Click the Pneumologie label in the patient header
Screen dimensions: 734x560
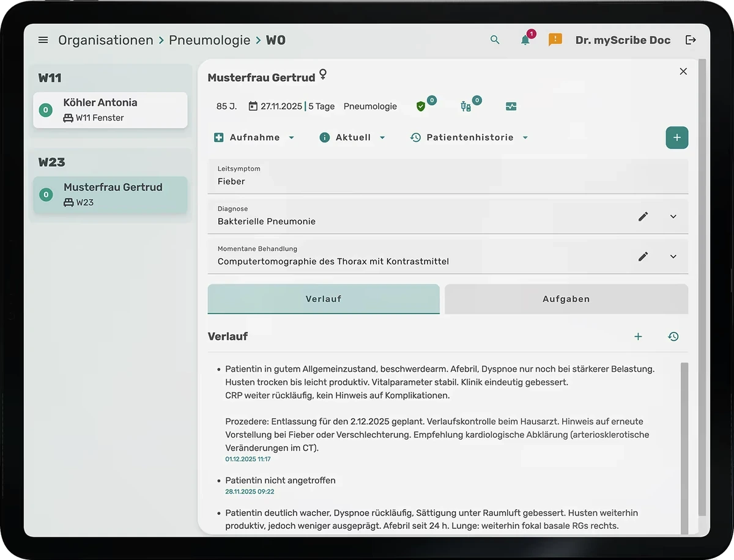(370, 106)
